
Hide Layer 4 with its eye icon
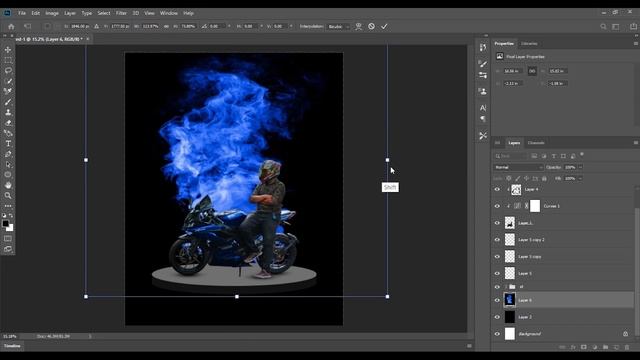pyautogui.click(x=497, y=189)
